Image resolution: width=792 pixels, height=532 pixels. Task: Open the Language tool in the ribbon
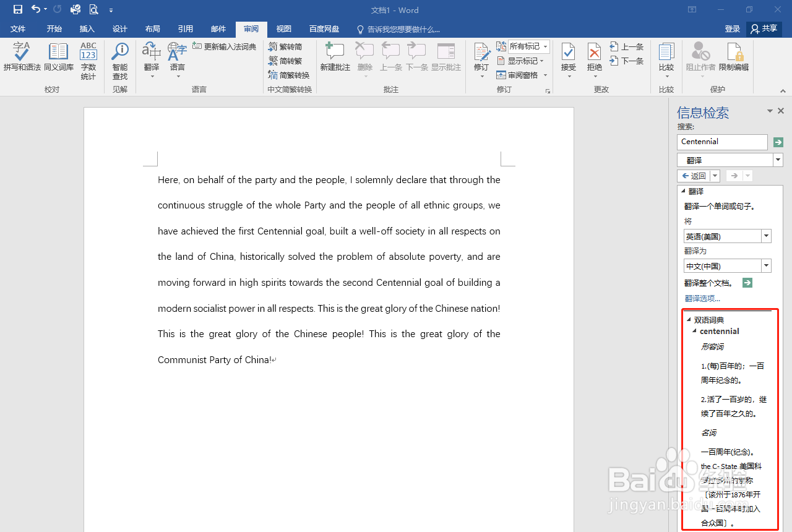point(178,60)
